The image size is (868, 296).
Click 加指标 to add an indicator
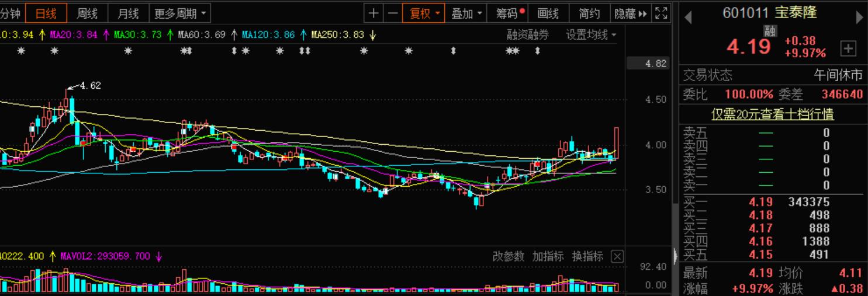(x=548, y=256)
